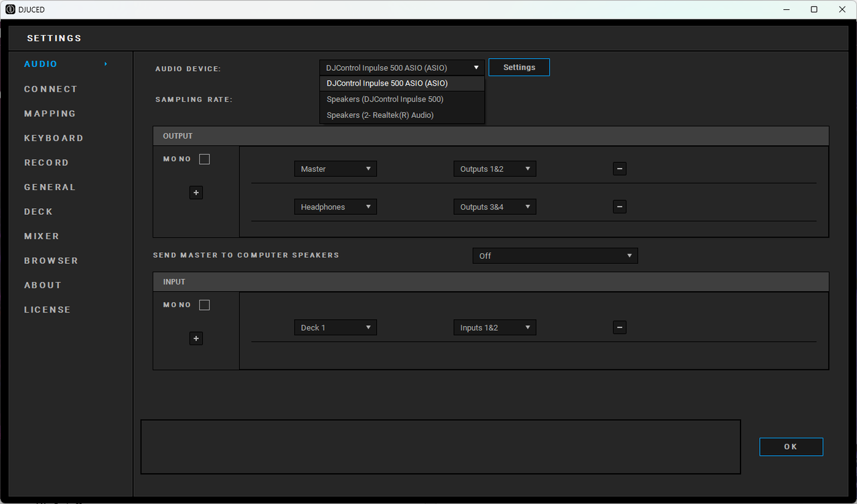
Task: Open the AUDIO settings section
Action: (x=41, y=64)
